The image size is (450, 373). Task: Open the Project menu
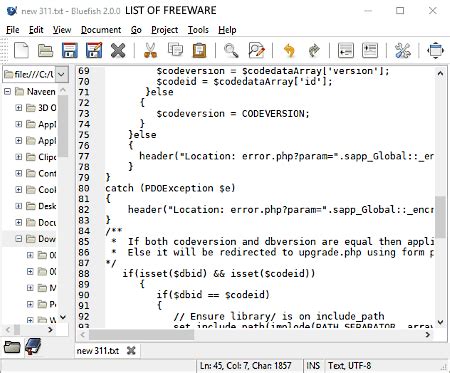click(165, 30)
